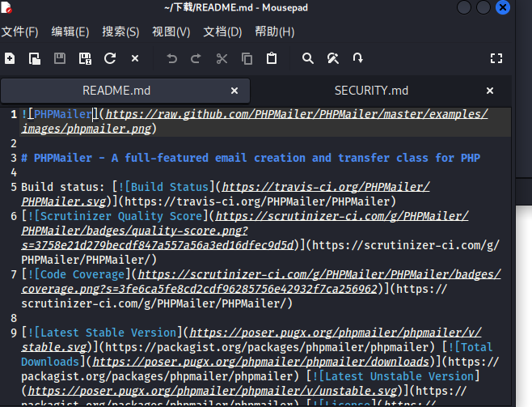The height and width of the screenshot is (407, 532).
Task: Click the scrutinizer quality-score.png link
Action: pyautogui.click(x=245, y=231)
